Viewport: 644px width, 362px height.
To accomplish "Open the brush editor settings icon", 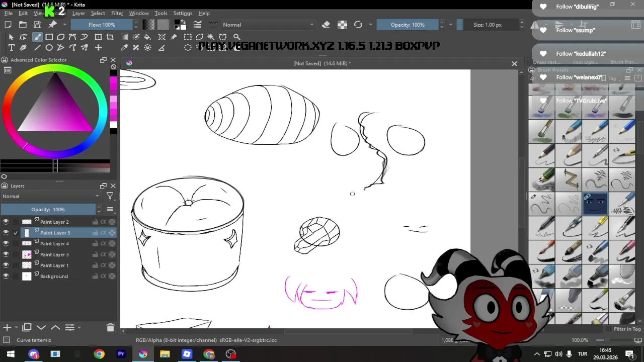I will 198,25.
